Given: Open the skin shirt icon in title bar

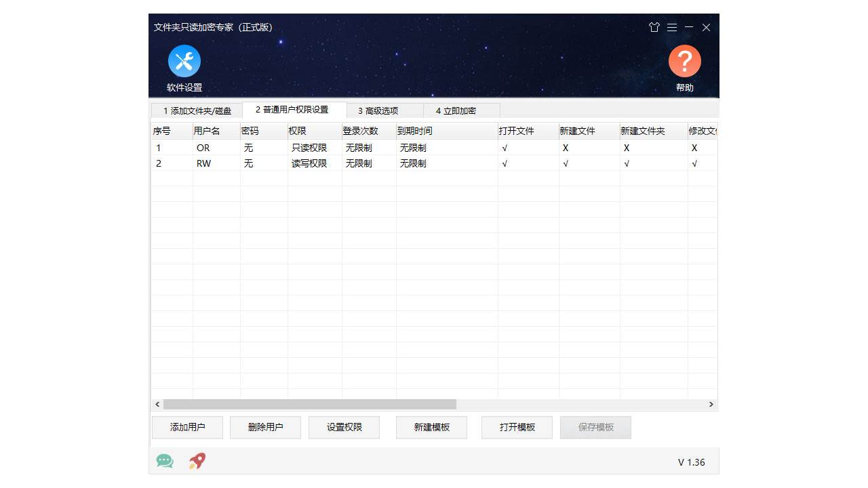Looking at the screenshot, I should [654, 27].
